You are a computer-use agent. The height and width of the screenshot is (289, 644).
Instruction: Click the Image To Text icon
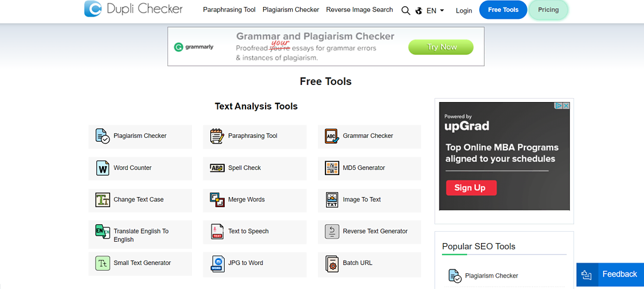click(332, 200)
